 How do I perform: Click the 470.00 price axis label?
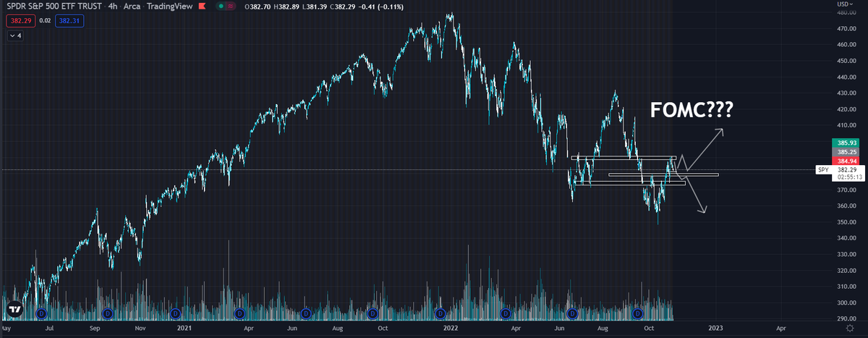tap(845, 30)
